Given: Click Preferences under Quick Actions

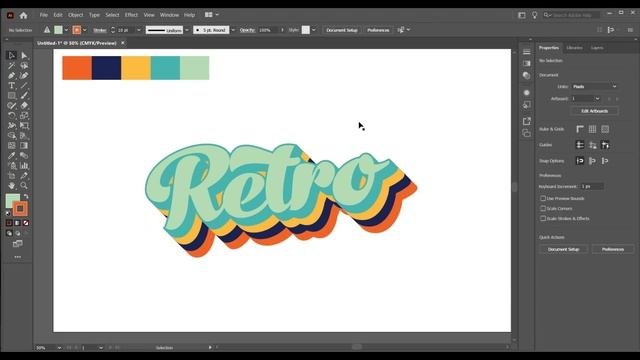Looking at the screenshot, I should click(x=613, y=249).
